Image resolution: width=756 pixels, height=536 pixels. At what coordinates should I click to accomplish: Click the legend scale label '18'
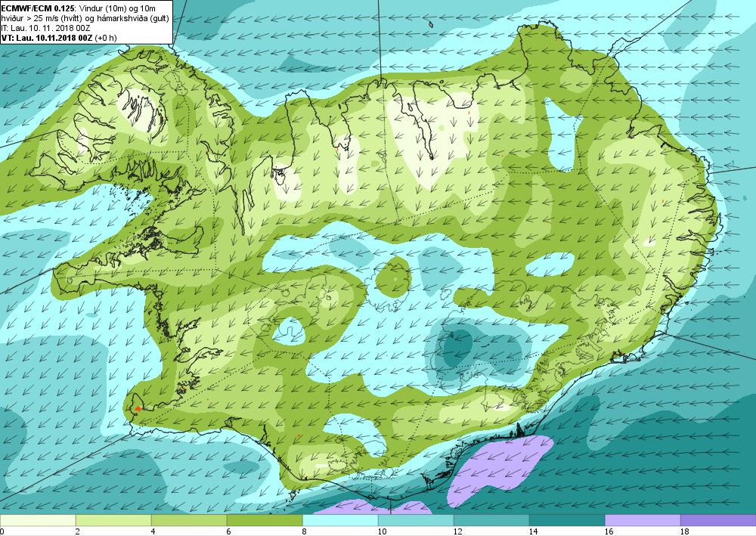685,531
